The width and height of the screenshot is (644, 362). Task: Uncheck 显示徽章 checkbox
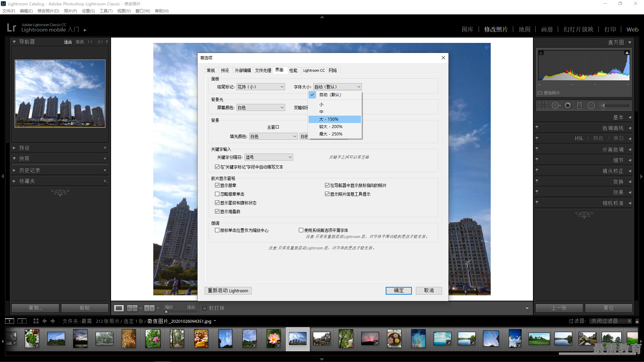click(217, 185)
